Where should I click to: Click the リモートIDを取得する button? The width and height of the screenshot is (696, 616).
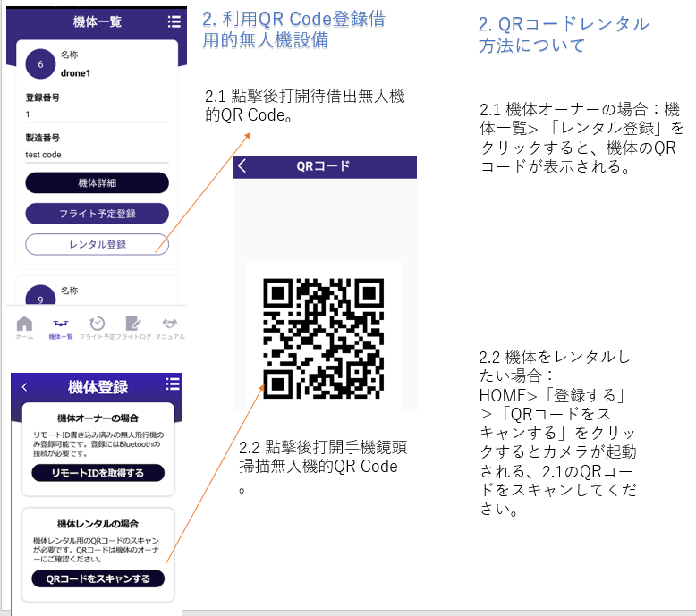pos(98,473)
